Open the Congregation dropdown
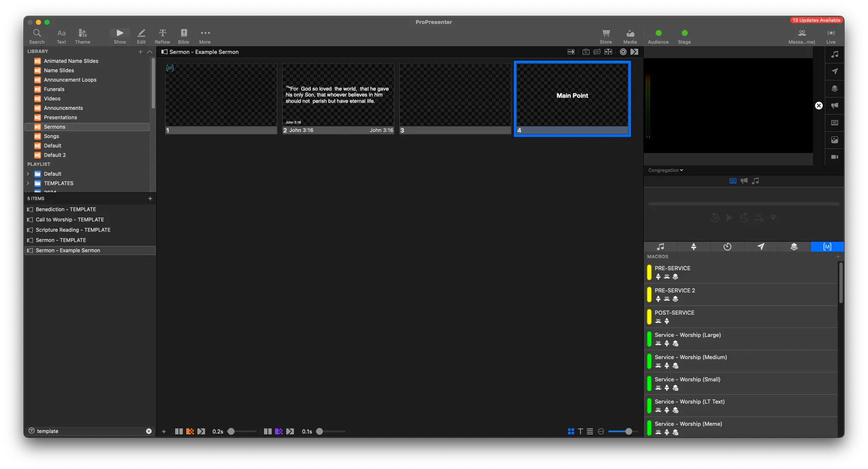 666,170
